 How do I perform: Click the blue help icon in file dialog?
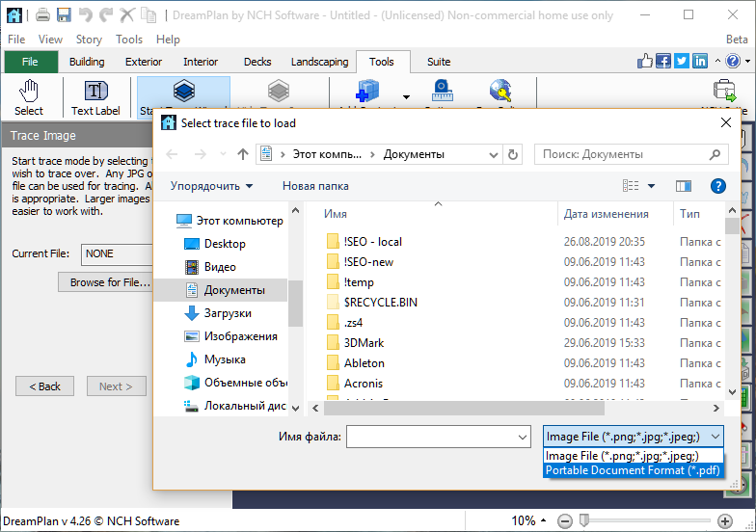pyautogui.click(x=717, y=186)
